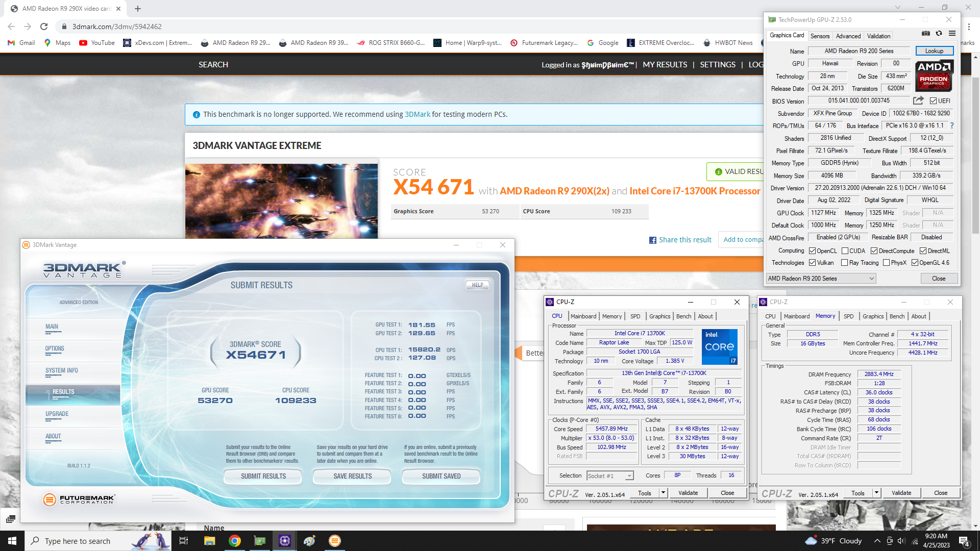Open the SPD tab in CPU-Z Memory window

848,316
